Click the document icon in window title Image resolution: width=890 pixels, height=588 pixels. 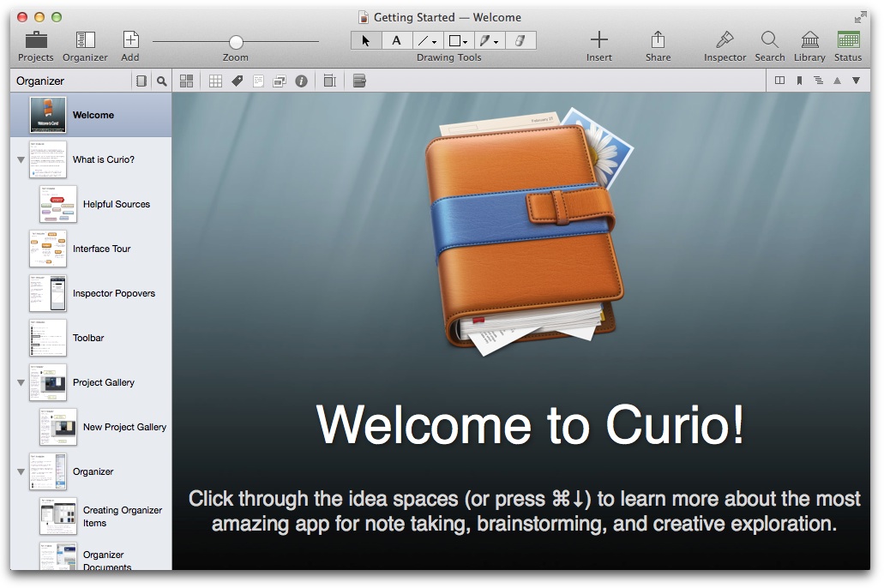[x=364, y=18]
